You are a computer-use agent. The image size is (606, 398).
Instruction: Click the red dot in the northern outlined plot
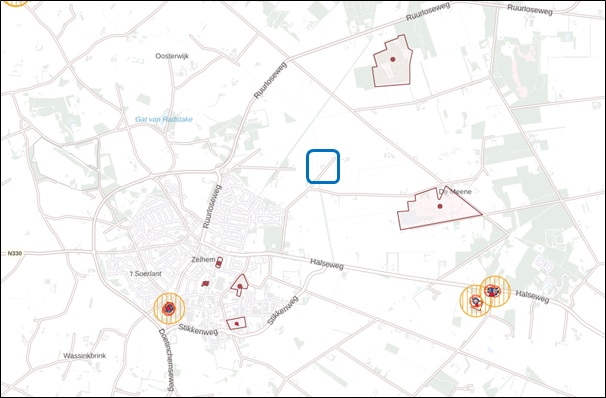(x=393, y=59)
